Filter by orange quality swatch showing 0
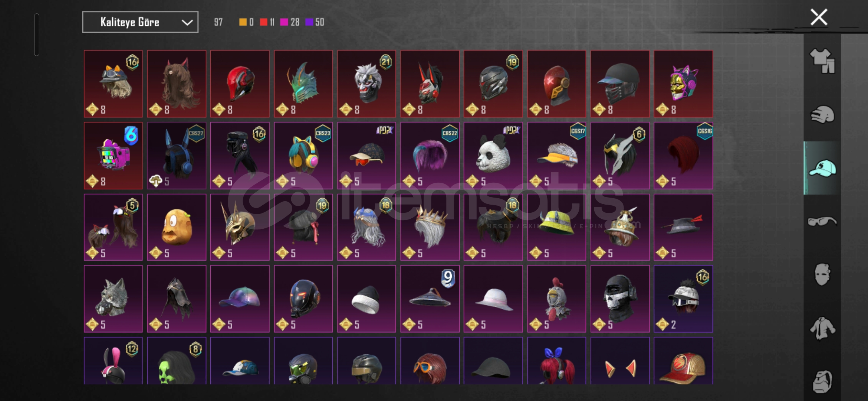Viewport: 868px width, 401px height. (x=246, y=22)
